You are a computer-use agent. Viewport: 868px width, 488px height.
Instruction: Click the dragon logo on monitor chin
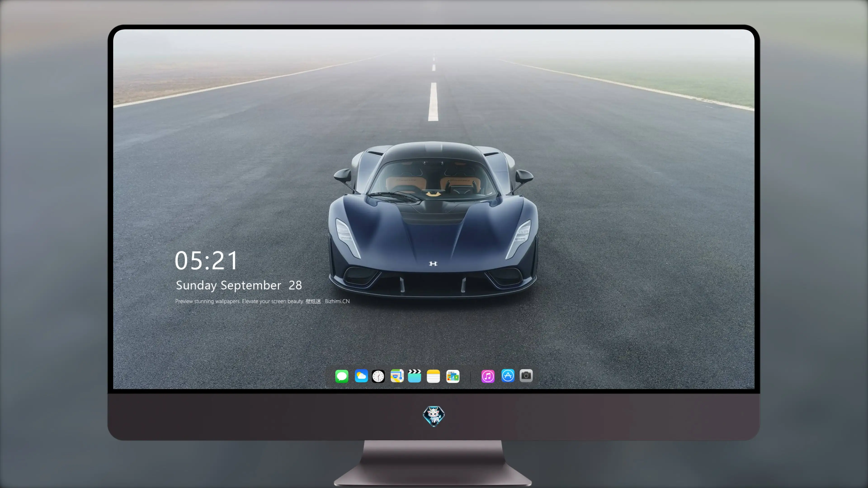[434, 416]
